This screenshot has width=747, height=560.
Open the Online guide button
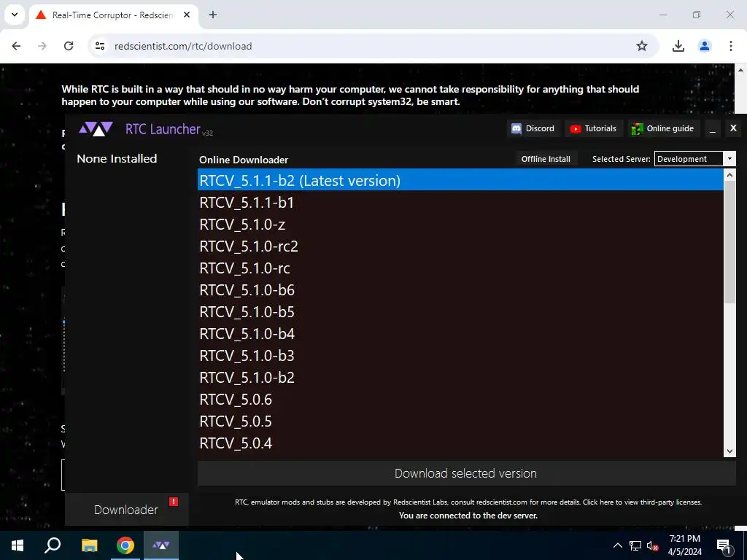662,128
